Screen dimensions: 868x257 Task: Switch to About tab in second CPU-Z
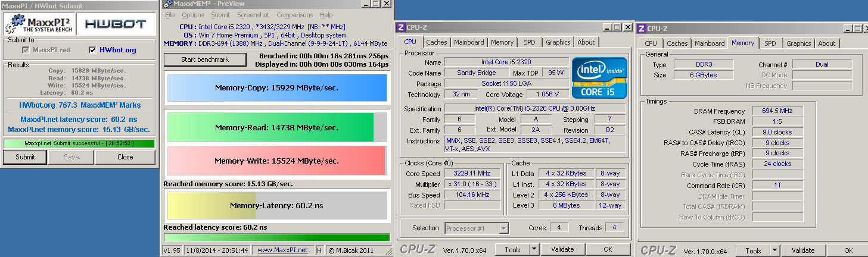click(827, 43)
